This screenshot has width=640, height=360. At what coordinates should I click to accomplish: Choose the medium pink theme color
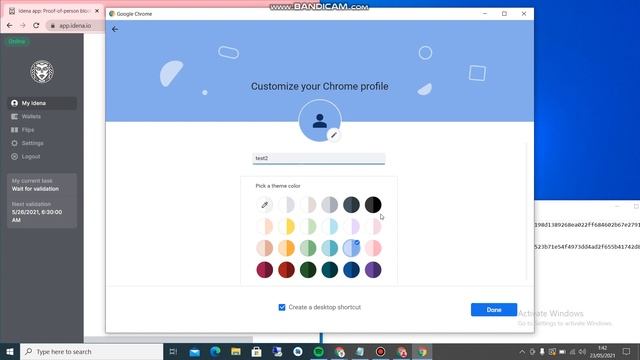click(373, 248)
